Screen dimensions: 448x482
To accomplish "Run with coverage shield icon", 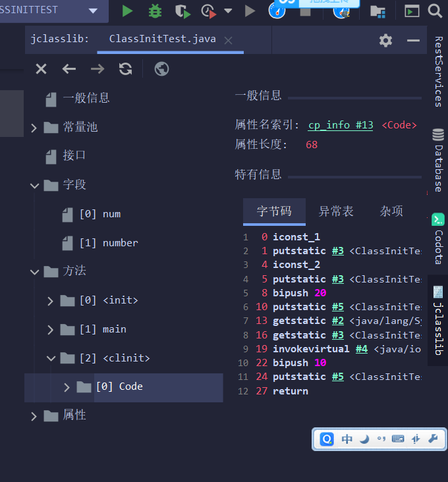I will click(x=182, y=11).
